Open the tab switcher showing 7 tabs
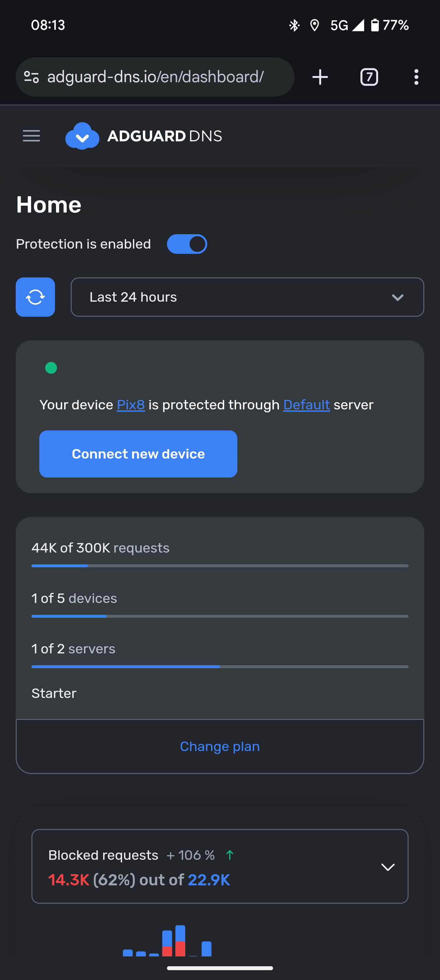 tap(369, 77)
